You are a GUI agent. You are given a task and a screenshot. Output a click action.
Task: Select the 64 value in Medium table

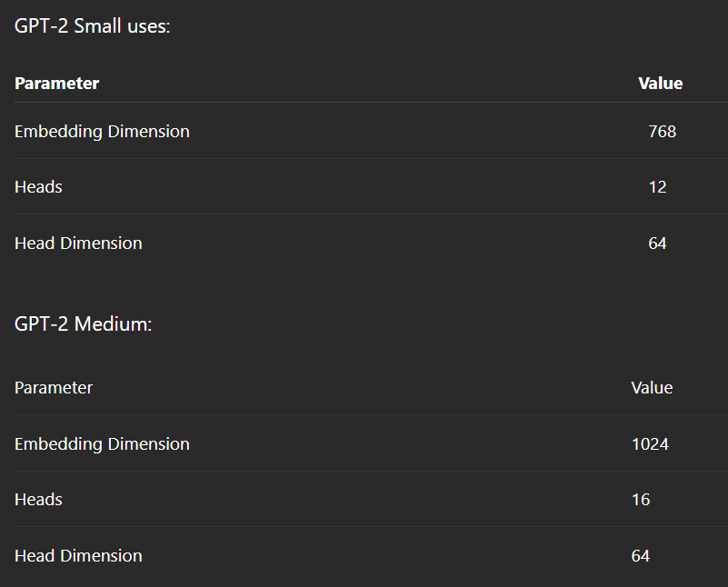[x=641, y=556]
